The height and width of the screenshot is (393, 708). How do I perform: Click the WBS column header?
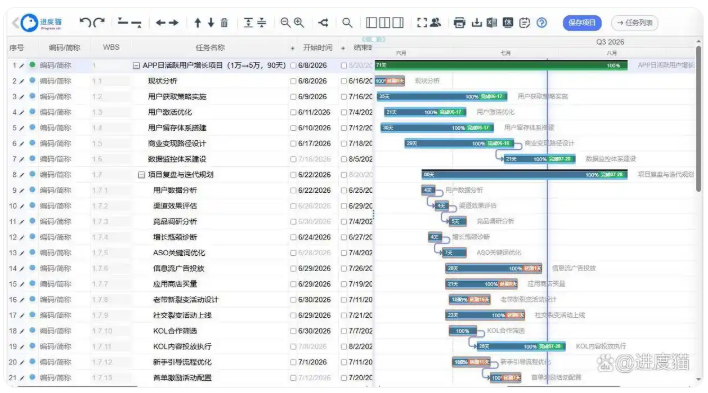[x=111, y=47]
